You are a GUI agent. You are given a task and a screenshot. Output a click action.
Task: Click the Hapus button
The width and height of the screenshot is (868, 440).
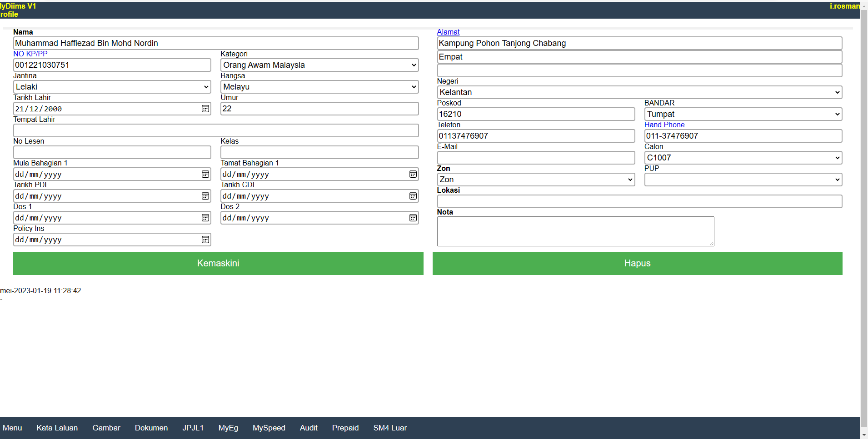[637, 263]
